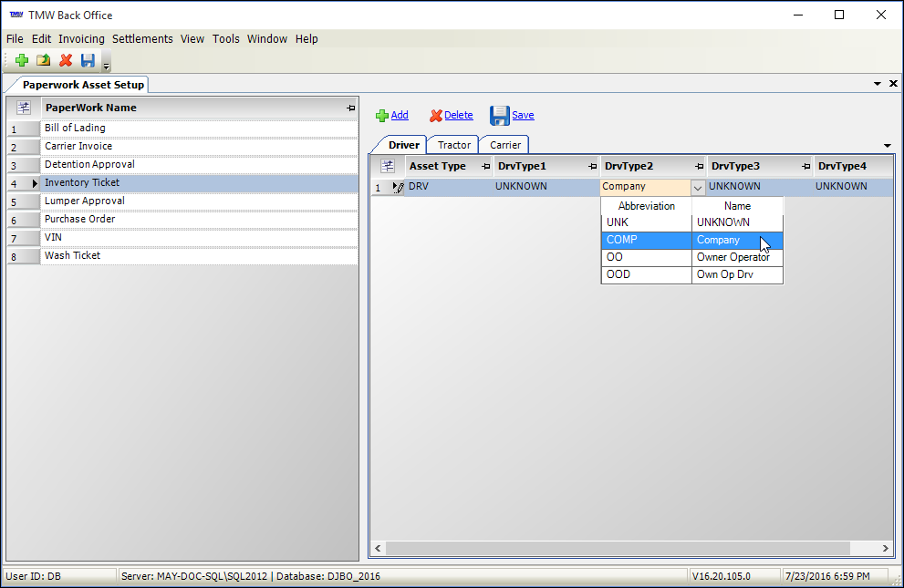This screenshot has height=588, width=904.
Task: Open the View menu
Action: tap(192, 38)
